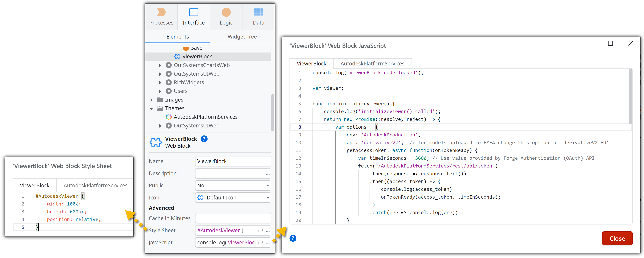Open help for ViewerBlock properties

[x=204, y=139]
